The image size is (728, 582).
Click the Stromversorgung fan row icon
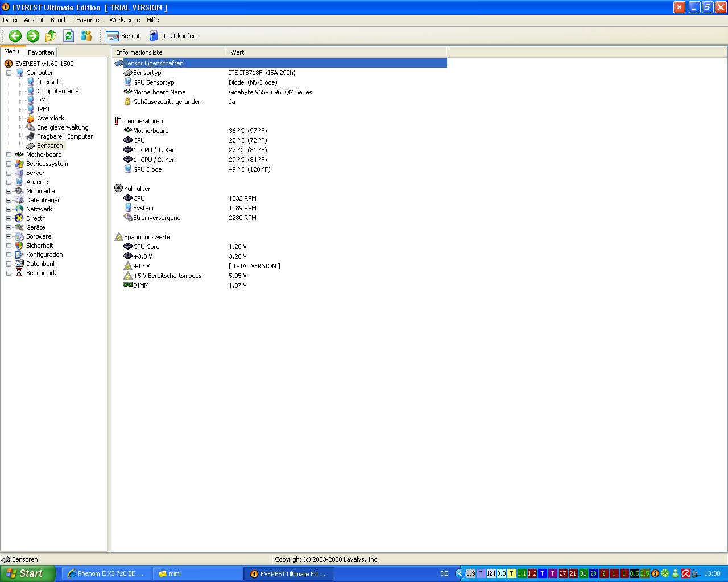pyautogui.click(x=128, y=218)
